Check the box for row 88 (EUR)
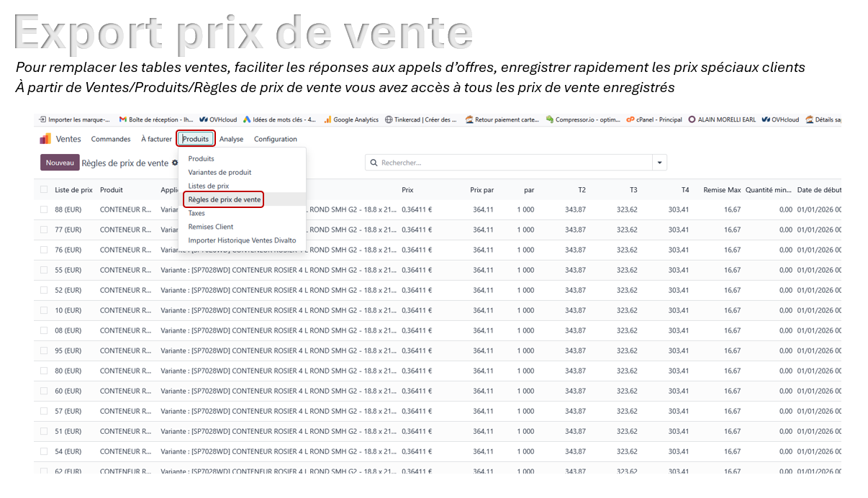Viewport: 868px width, 498px height. click(44, 209)
